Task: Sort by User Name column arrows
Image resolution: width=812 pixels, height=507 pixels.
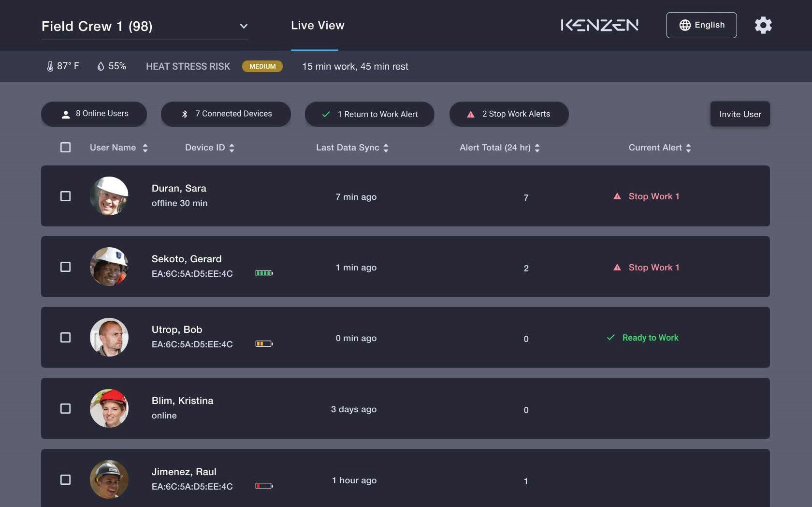Action: tap(145, 148)
